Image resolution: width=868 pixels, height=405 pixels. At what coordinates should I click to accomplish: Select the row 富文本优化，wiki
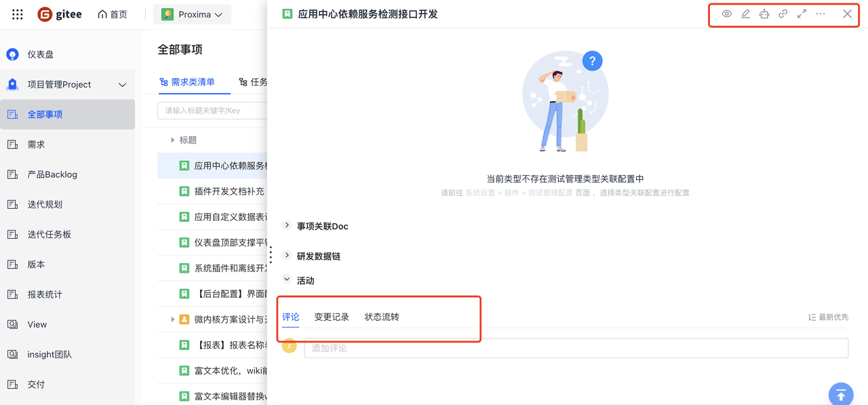point(212,371)
